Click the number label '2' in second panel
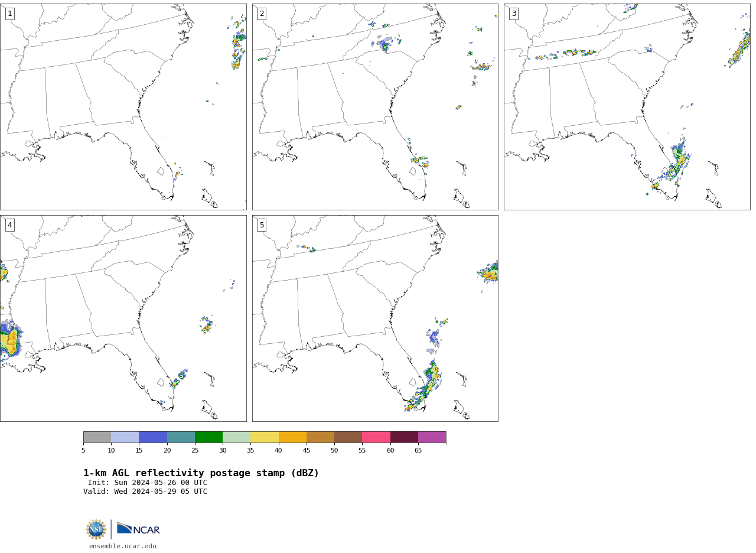756x553 pixels. 262,14
